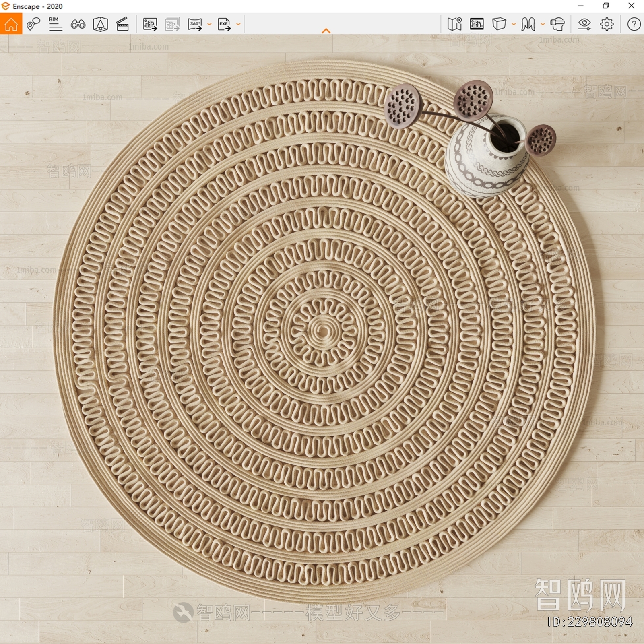This screenshot has height=644, width=644.
Task: Expand the navigation mode dropdown arrow
Action: coord(543,24)
